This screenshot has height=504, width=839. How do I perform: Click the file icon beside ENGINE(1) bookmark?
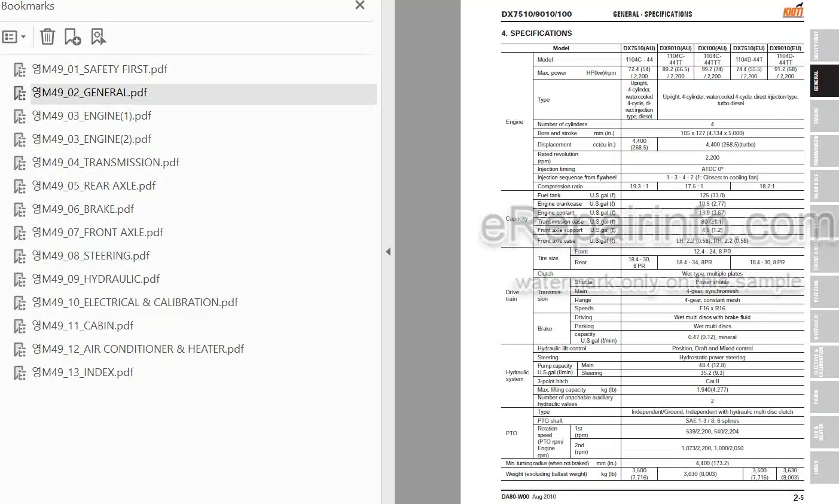20,117
